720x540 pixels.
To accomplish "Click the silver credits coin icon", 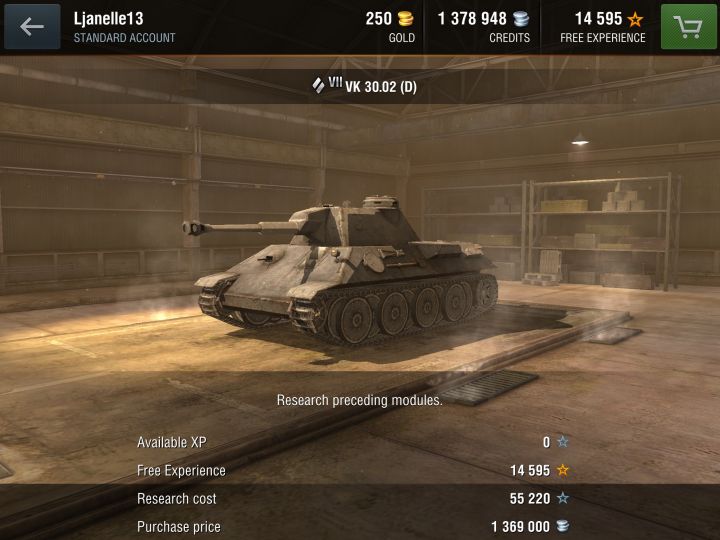I will [521, 19].
